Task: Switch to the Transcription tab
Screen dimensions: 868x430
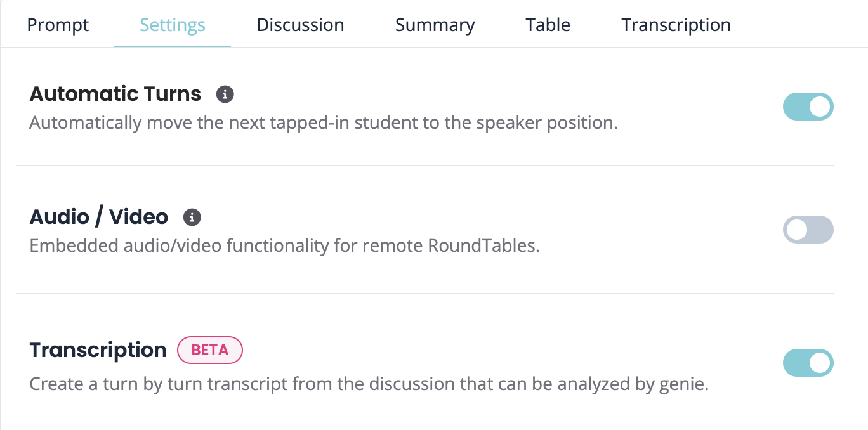Action: (676, 25)
